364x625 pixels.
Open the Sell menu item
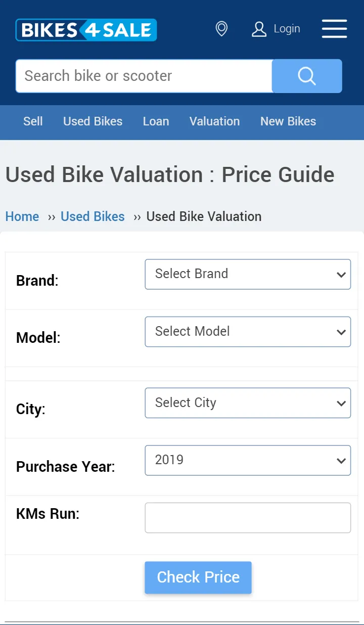pos(33,121)
